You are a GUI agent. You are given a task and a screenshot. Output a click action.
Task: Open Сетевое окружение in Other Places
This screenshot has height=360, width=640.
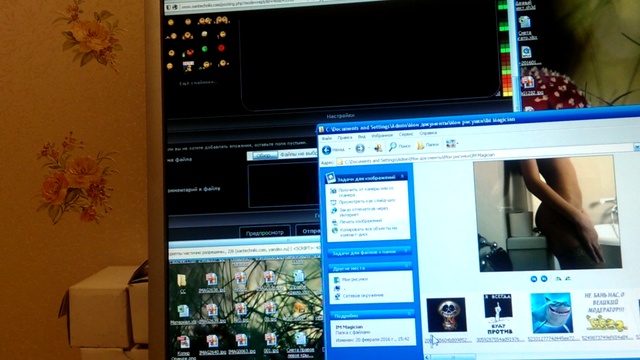pyautogui.click(x=362, y=296)
